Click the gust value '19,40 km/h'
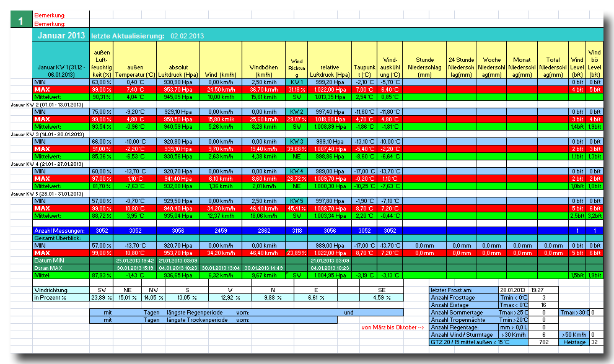614x364 pixels. (x=264, y=149)
